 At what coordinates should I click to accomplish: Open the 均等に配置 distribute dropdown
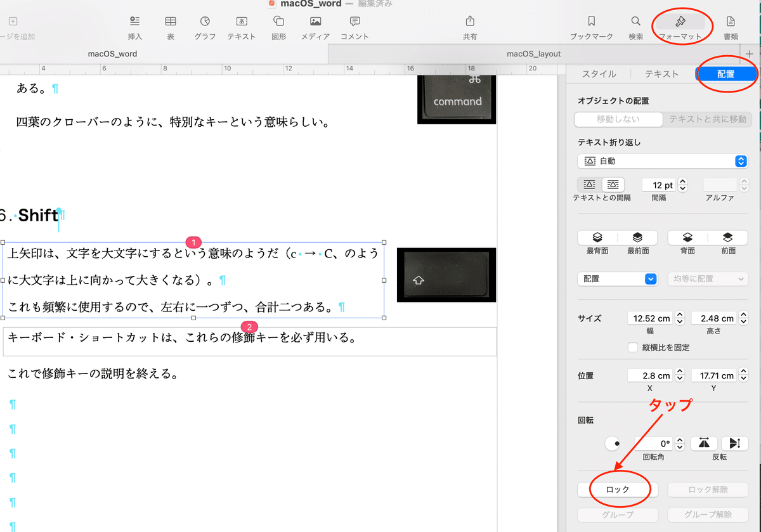pos(708,279)
